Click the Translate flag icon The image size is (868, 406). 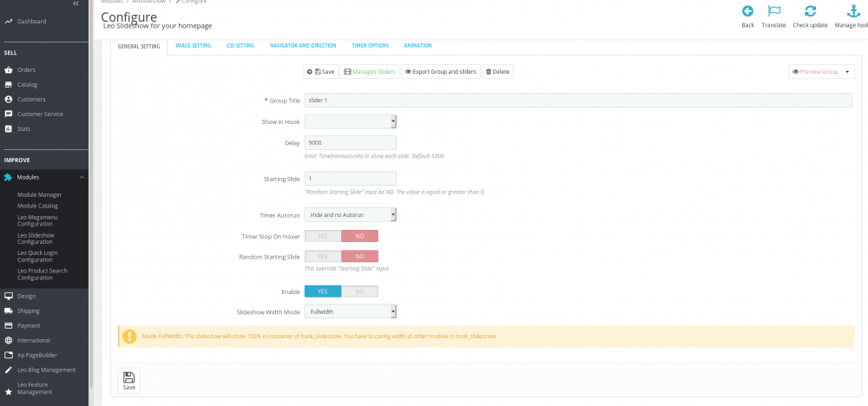tap(774, 11)
